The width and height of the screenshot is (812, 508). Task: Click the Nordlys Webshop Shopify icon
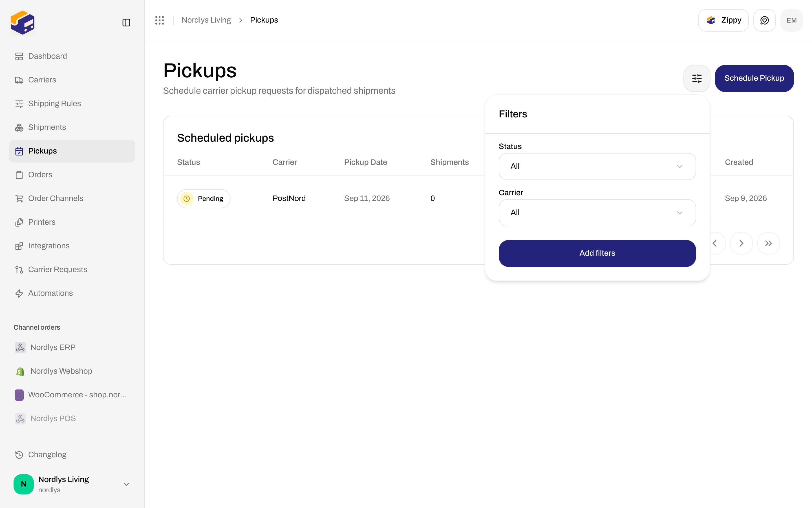pos(20,371)
